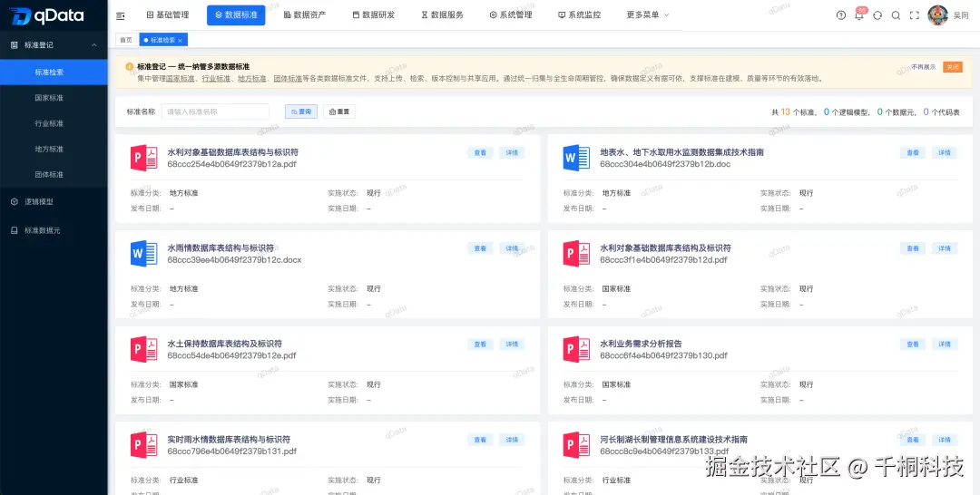
Task: Click Word icon of 水雨情数据库表结构与标识符
Action: tap(143, 254)
